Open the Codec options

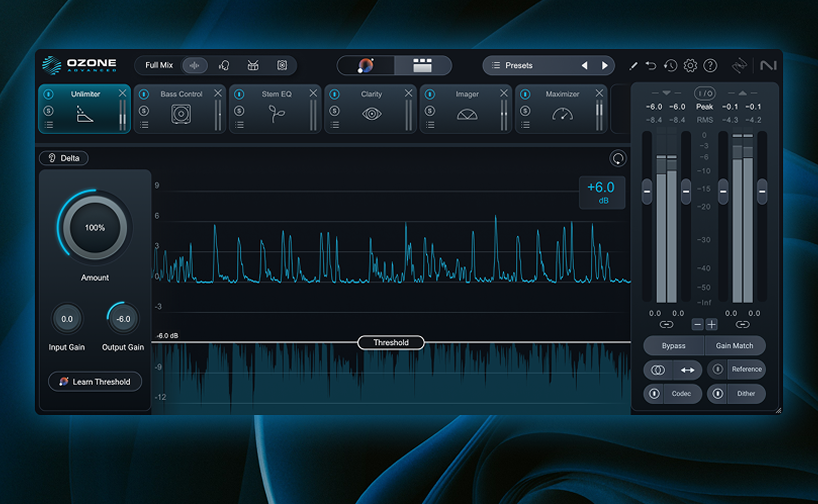point(681,393)
